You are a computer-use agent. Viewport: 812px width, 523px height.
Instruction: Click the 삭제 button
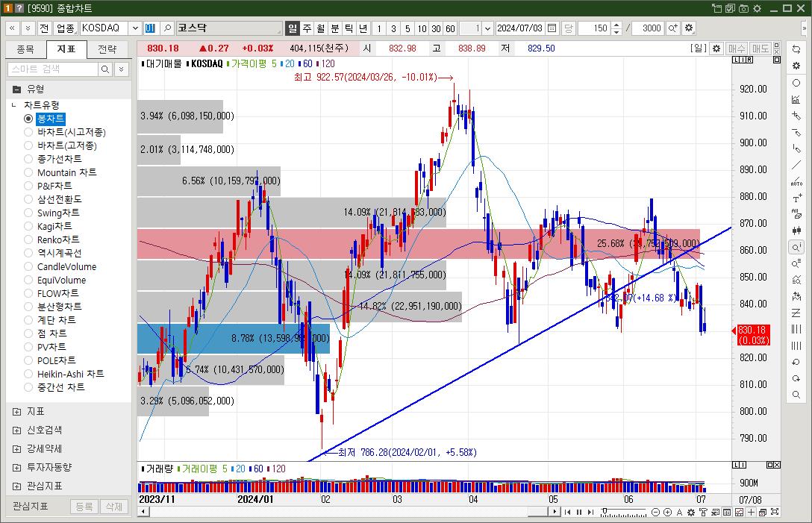click(x=114, y=507)
